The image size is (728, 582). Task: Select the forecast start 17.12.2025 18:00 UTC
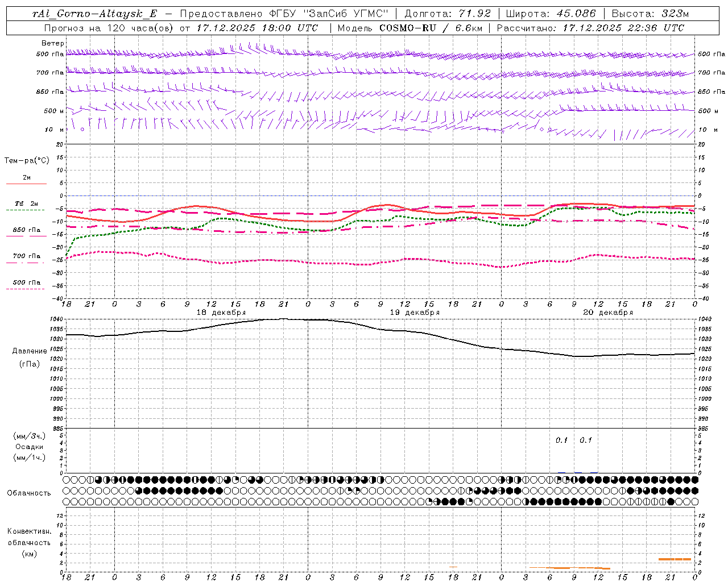pyautogui.click(x=257, y=28)
